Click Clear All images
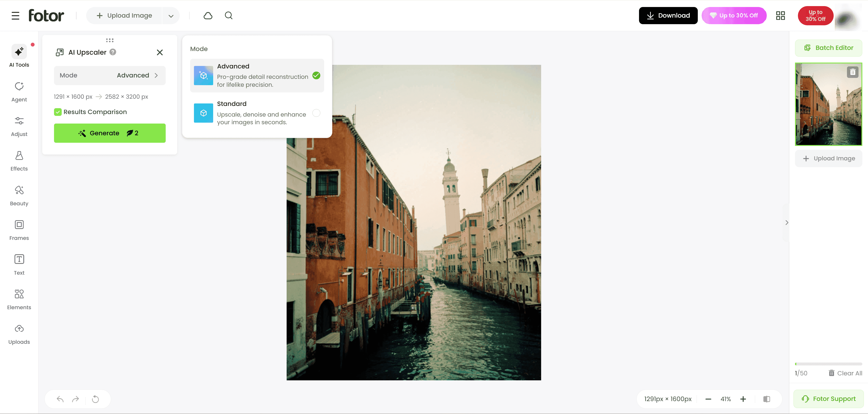 845,373
